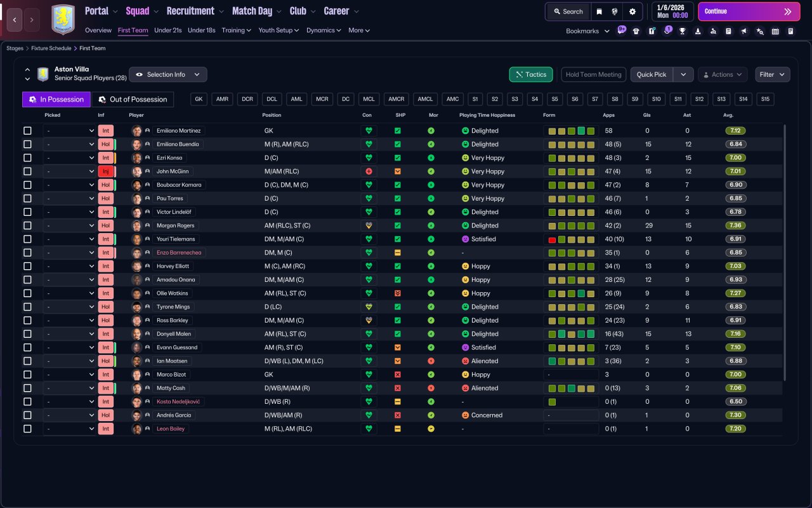Click the Search field in top bar
812x508 pixels.
[568, 11]
